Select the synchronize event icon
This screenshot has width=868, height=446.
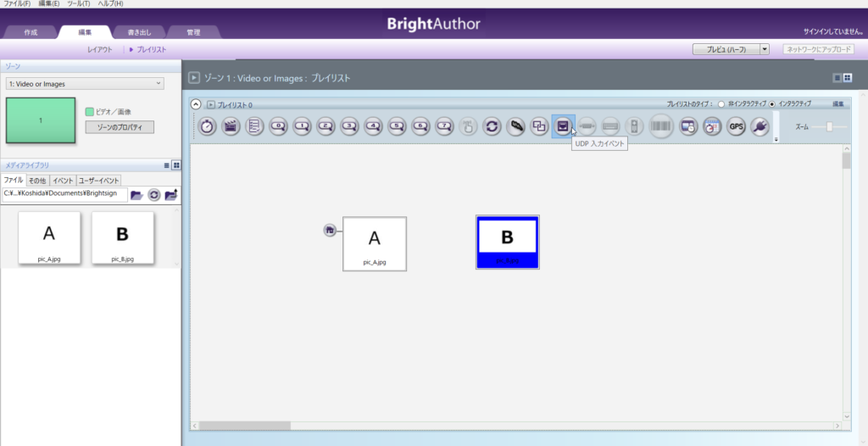(492, 126)
